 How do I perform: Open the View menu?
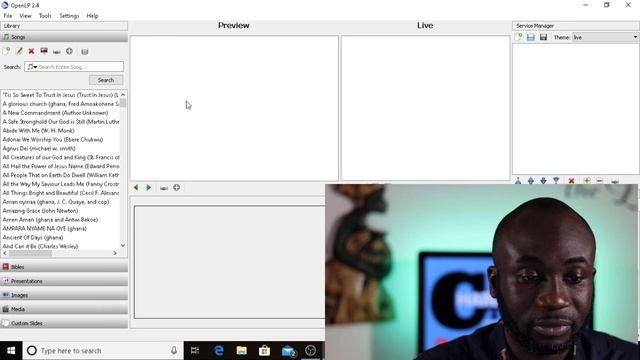click(25, 16)
